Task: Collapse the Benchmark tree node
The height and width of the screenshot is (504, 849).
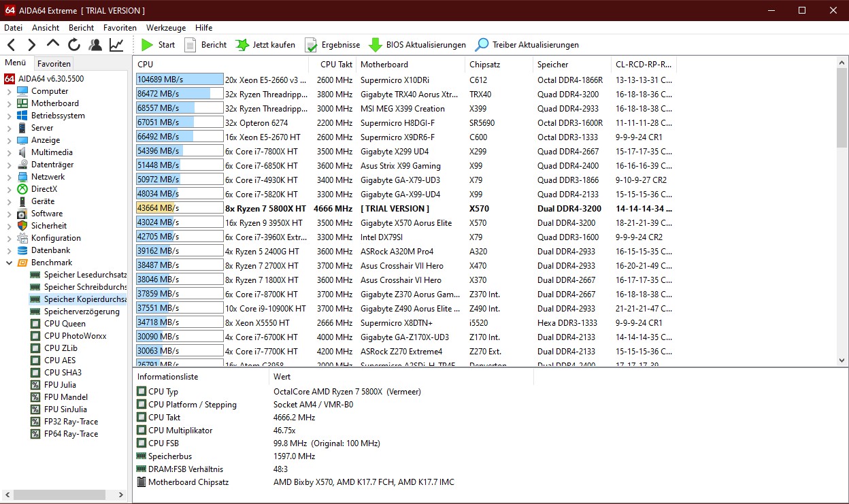Action: 9,263
